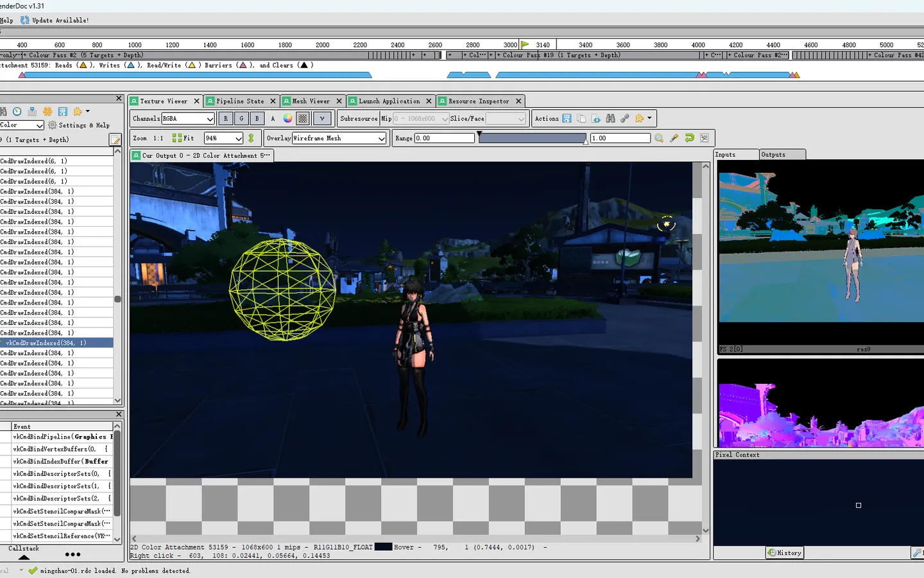Switch to the Mesh Viewer tab

(x=311, y=101)
